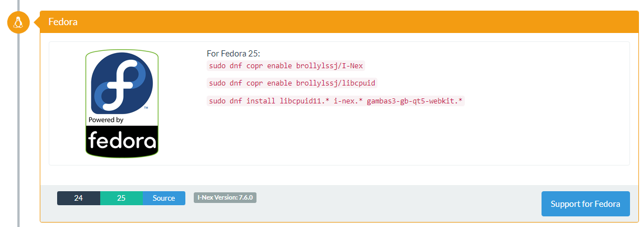Click the Linux penguin timeline icon
Screen dimensions: 644x227
18,22
